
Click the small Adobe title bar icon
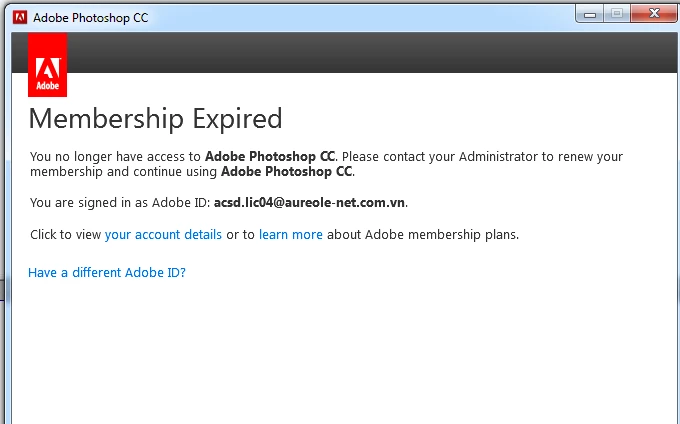20,17
